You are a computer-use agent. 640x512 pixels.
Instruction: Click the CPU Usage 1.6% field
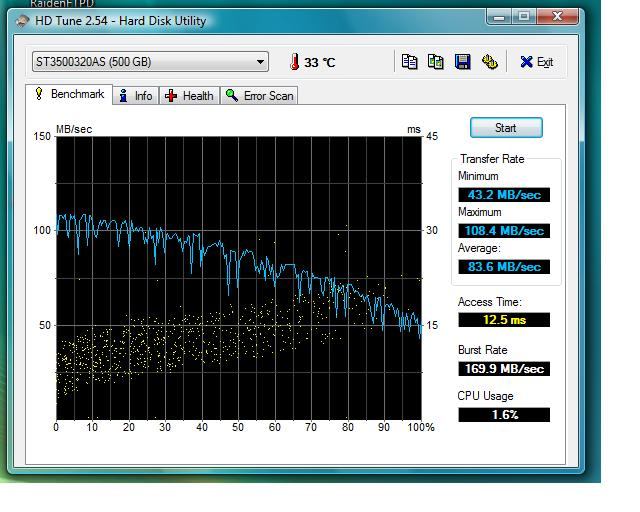[x=504, y=414]
